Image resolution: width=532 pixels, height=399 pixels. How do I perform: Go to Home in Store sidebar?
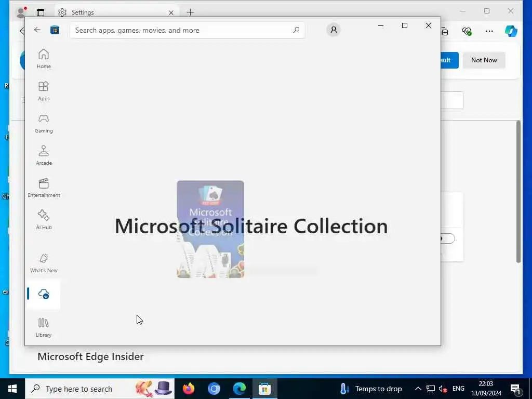[x=44, y=59]
